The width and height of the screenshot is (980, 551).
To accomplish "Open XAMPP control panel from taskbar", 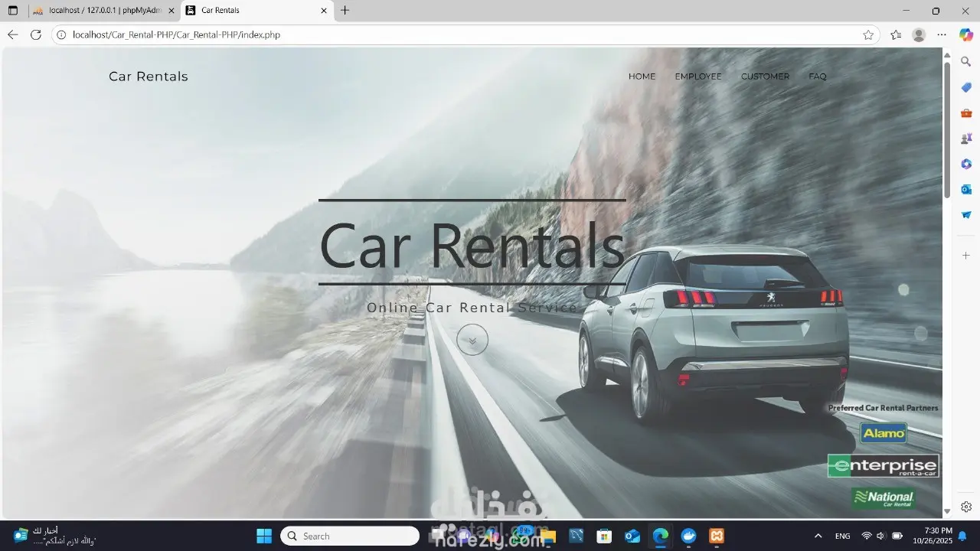I will [717, 536].
